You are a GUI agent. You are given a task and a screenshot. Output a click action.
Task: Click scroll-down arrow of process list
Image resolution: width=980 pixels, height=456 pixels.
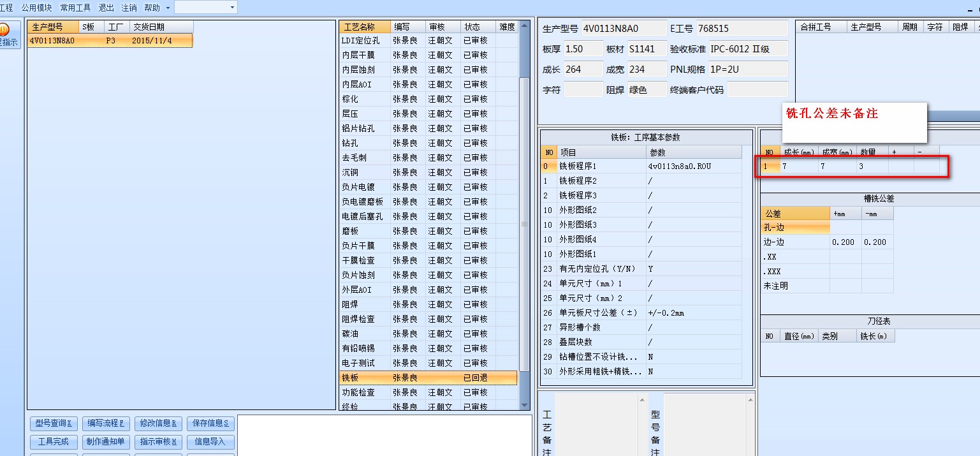[525, 404]
